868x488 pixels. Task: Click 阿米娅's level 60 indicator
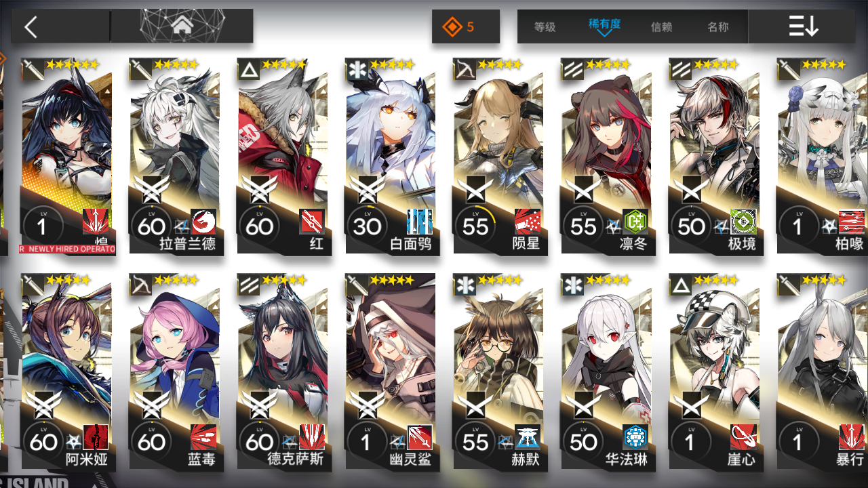[43, 441]
